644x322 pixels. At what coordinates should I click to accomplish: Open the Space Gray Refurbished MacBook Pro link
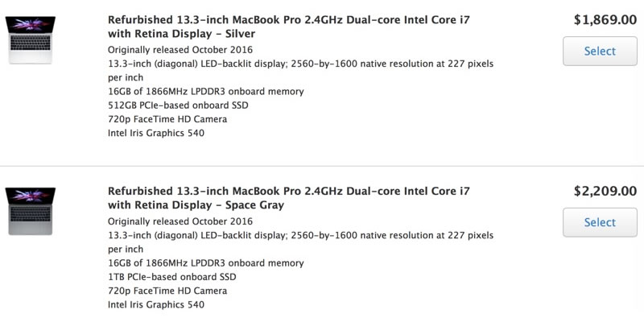click(x=288, y=198)
